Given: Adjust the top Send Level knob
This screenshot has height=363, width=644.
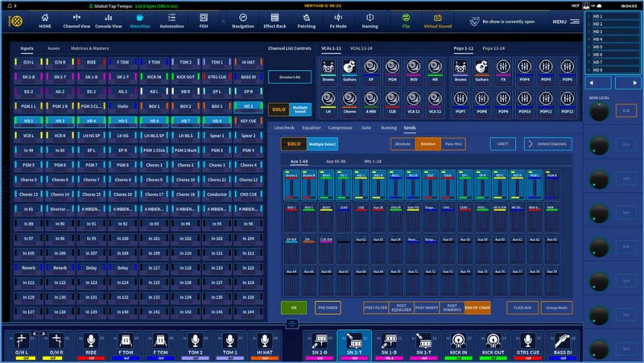Looking at the screenshot, I should click(x=599, y=112).
